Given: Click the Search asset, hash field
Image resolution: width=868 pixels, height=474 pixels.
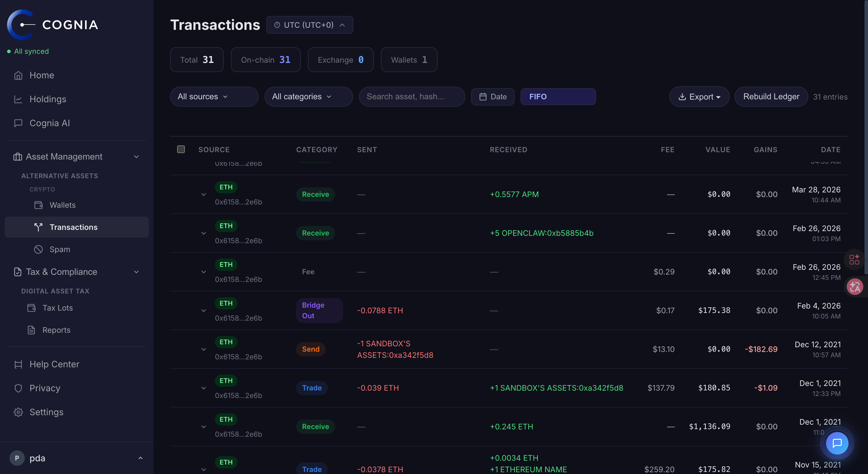Looking at the screenshot, I should point(412,97).
